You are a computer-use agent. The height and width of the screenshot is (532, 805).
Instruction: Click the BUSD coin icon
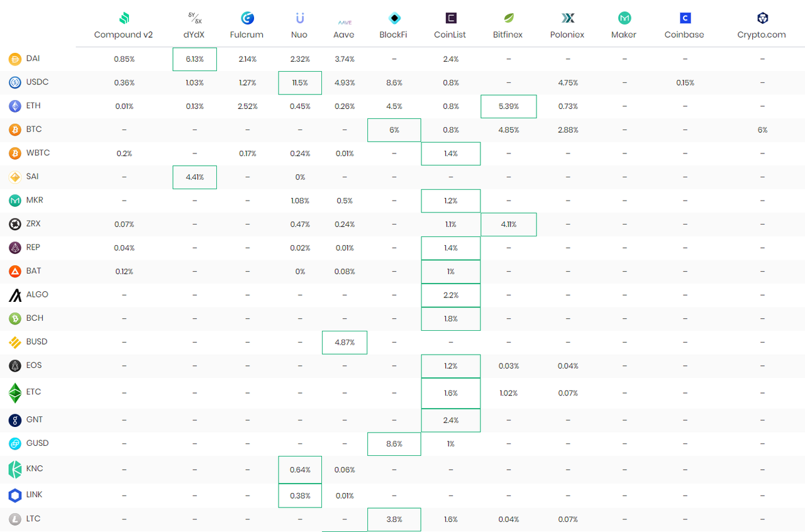click(15, 342)
